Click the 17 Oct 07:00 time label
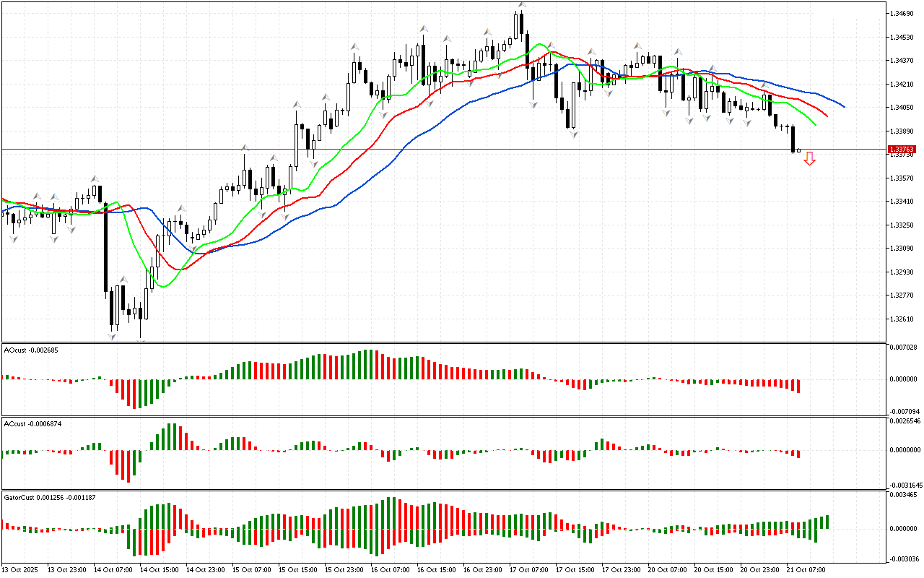 click(529, 569)
